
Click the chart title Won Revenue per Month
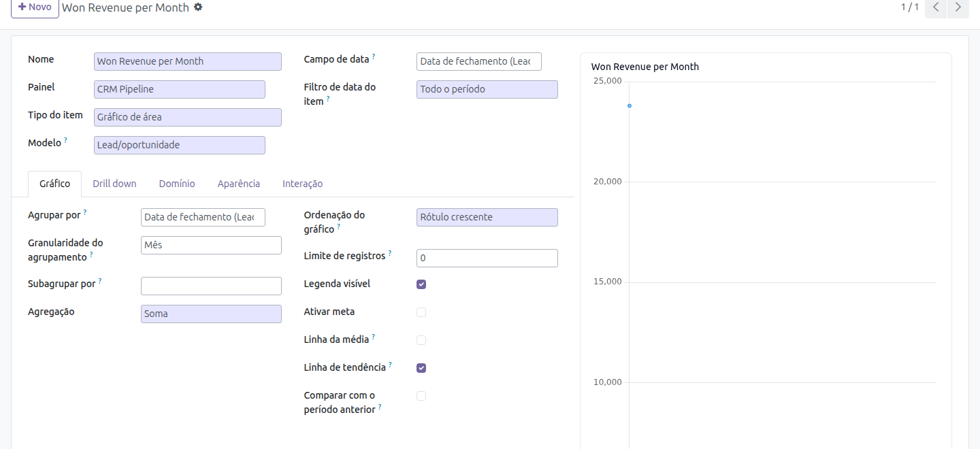pos(645,67)
